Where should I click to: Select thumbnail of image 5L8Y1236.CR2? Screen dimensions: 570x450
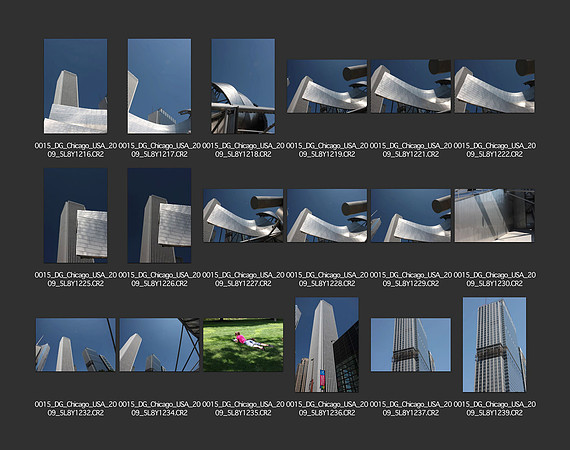(x=327, y=345)
